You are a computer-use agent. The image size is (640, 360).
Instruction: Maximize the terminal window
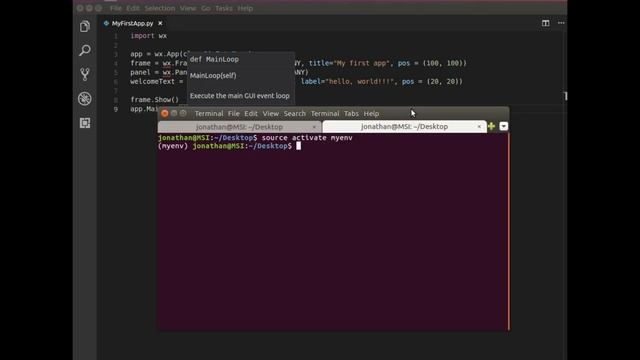click(x=183, y=113)
